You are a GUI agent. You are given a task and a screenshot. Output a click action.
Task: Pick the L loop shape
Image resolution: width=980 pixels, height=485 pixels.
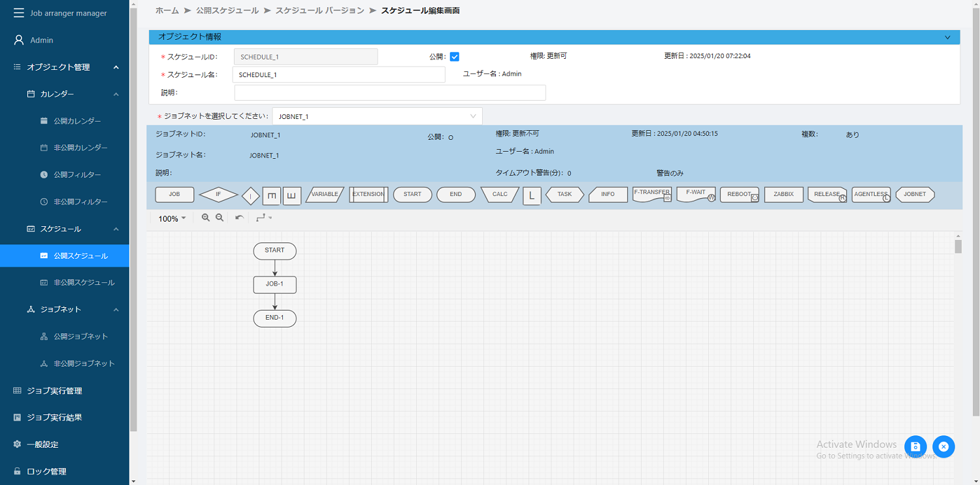coord(532,195)
